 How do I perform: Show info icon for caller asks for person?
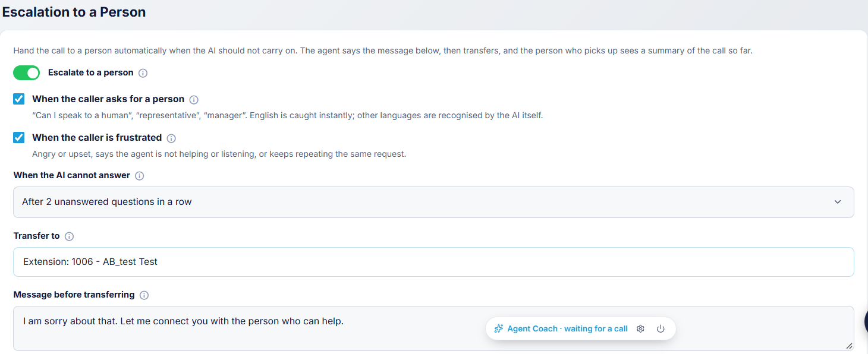coord(194,100)
